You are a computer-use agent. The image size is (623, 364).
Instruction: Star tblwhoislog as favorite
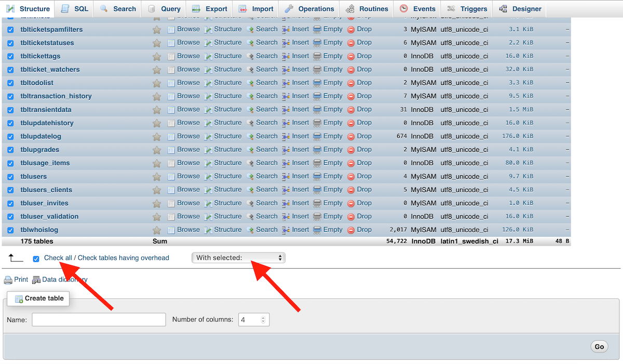[157, 230]
